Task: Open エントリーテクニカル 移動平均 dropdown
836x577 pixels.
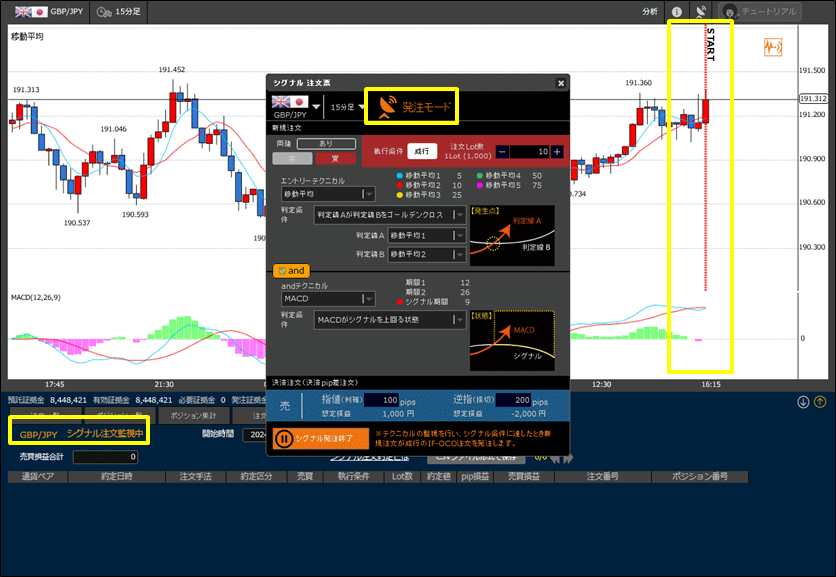Action: (x=328, y=194)
